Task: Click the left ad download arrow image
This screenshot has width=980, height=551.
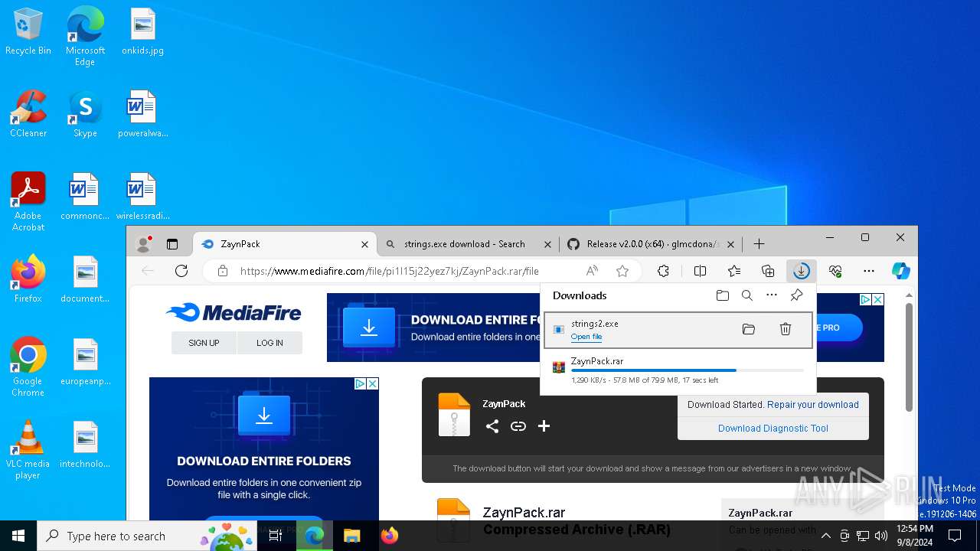Action: [264, 416]
